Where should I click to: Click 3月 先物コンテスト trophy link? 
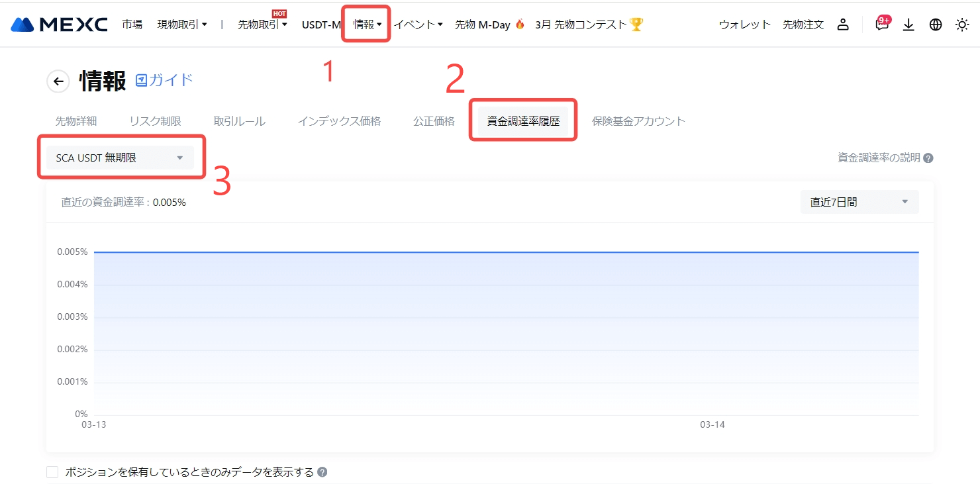589,24
